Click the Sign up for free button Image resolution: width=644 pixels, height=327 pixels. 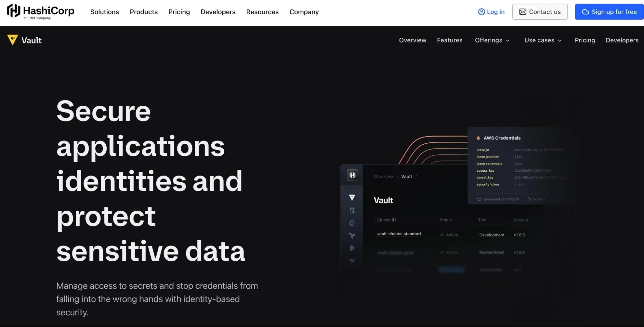609,12
